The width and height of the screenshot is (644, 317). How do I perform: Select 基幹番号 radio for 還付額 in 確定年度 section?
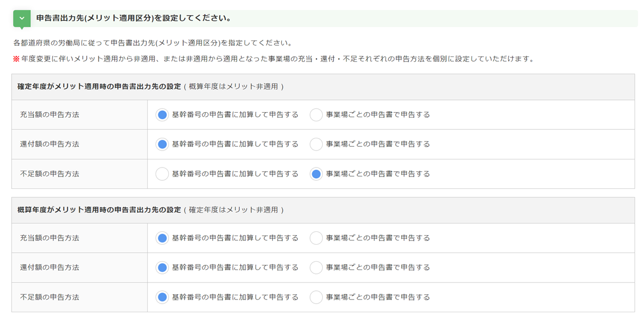pyautogui.click(x=162, y=144)
